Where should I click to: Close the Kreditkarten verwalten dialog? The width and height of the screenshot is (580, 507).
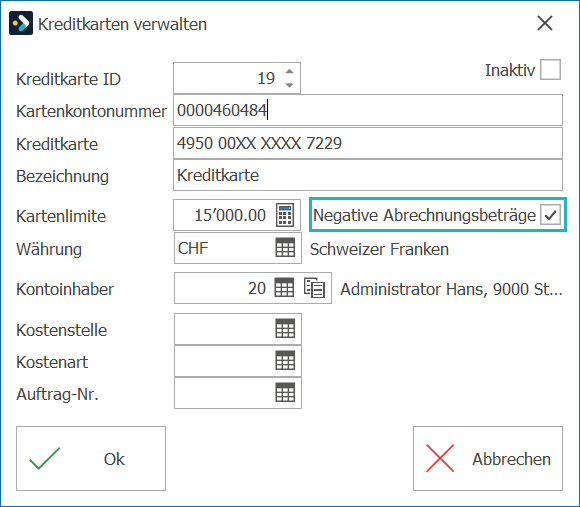coord(545,23)
